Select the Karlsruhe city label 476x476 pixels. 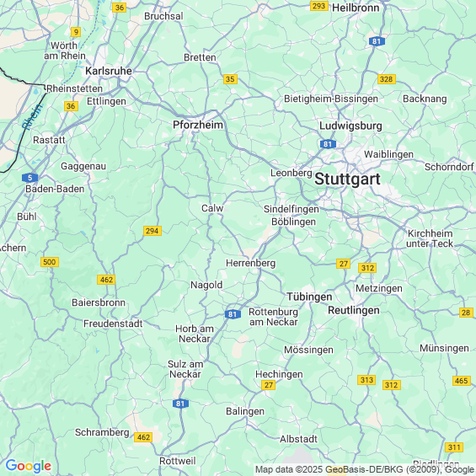pyautogui.click(x=109, y=71)
